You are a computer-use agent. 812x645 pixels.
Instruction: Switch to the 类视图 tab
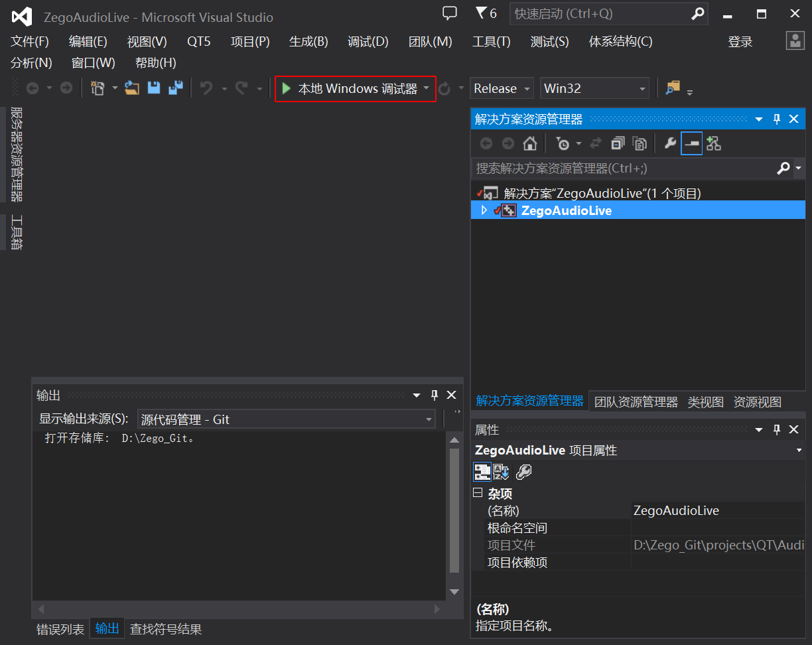tap(705, 401)
